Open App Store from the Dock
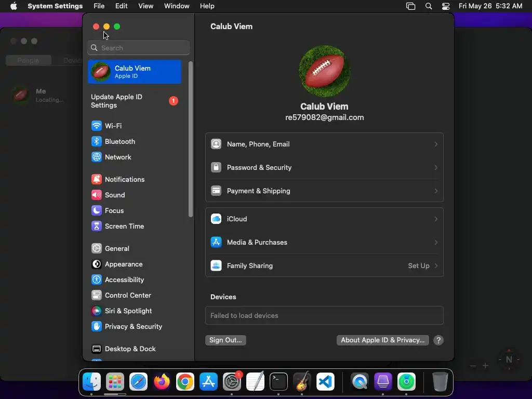532x399 pixels. click(x=208, y=382)
